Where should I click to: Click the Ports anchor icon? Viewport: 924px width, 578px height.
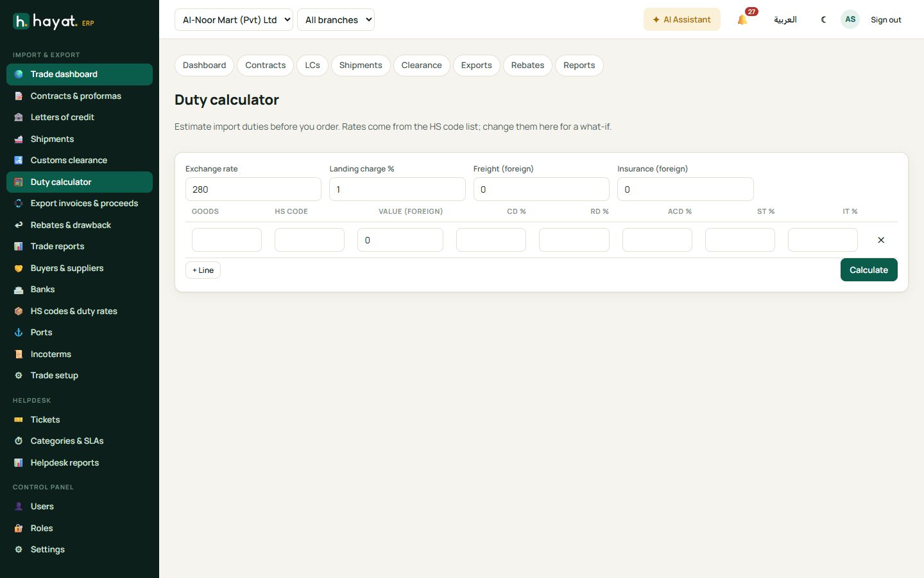coord(19,333)
